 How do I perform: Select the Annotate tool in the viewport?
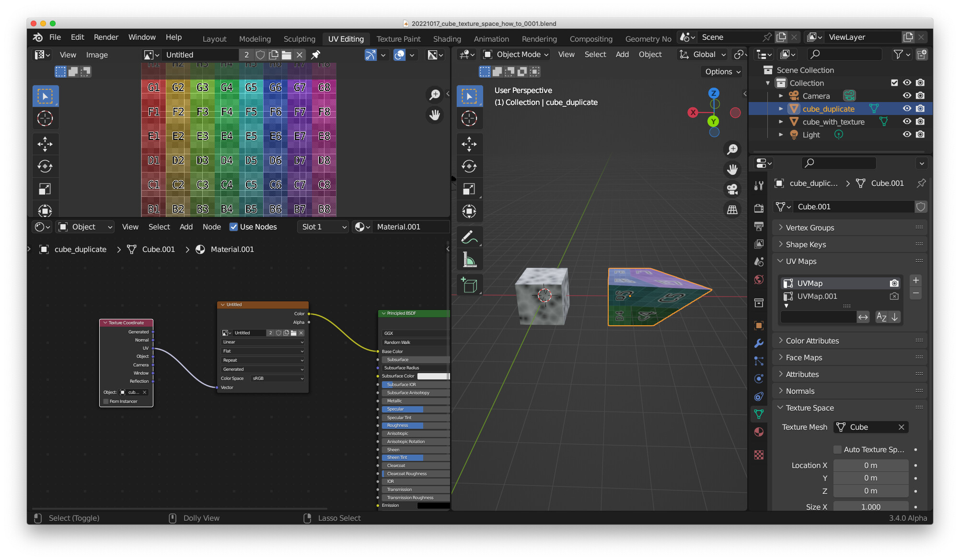[469, 236]
